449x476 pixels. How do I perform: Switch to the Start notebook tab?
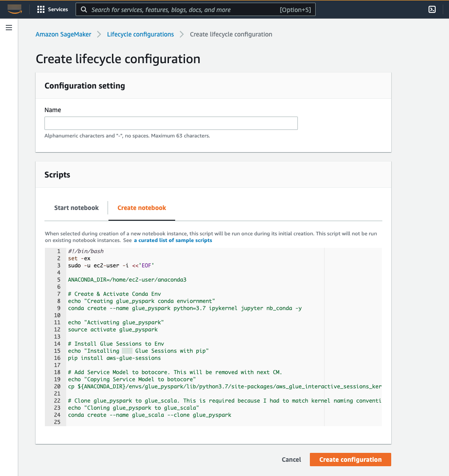(76, 208)
